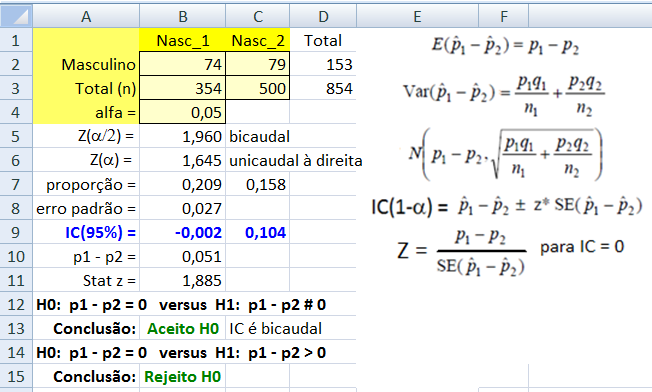Select cell with value 79

click(x=258, y=64)
